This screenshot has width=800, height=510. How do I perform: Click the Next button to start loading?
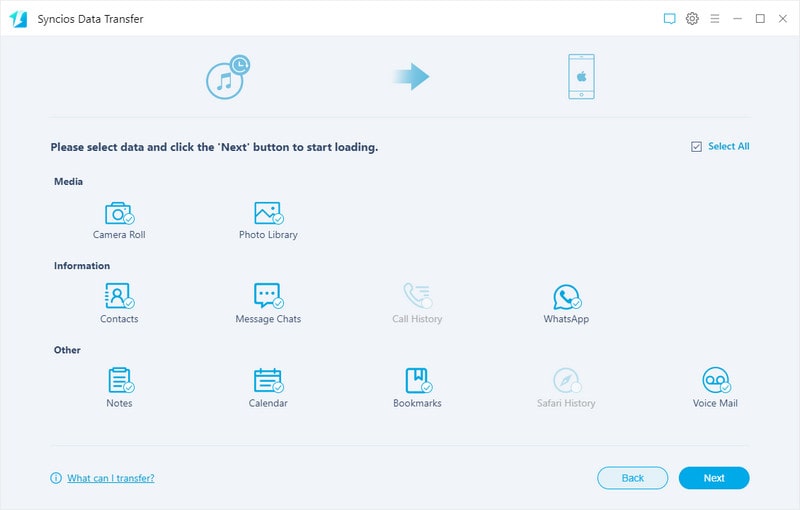714,478
